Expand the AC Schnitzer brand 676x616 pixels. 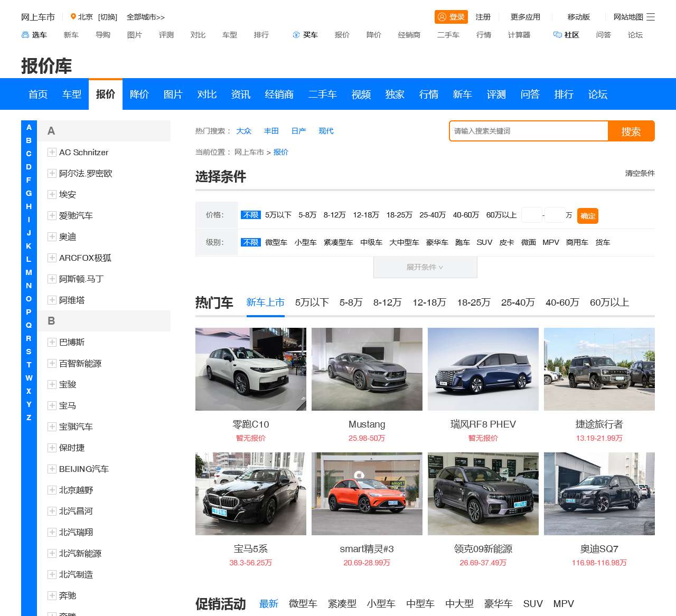[x=52, y=152]
